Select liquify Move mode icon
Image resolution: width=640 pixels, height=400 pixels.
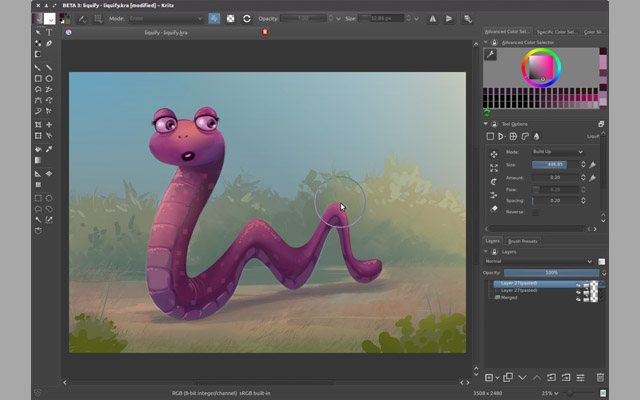tap(494, 154)
